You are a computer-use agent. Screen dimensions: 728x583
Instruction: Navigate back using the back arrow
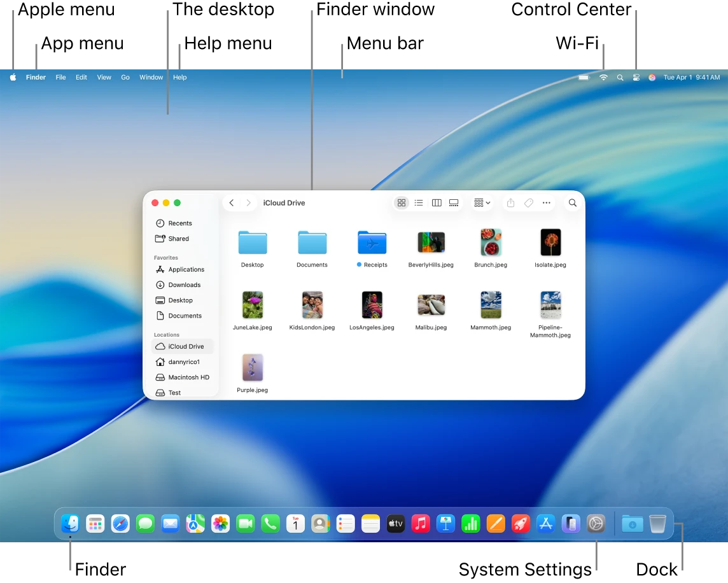(x=232, y=202)
